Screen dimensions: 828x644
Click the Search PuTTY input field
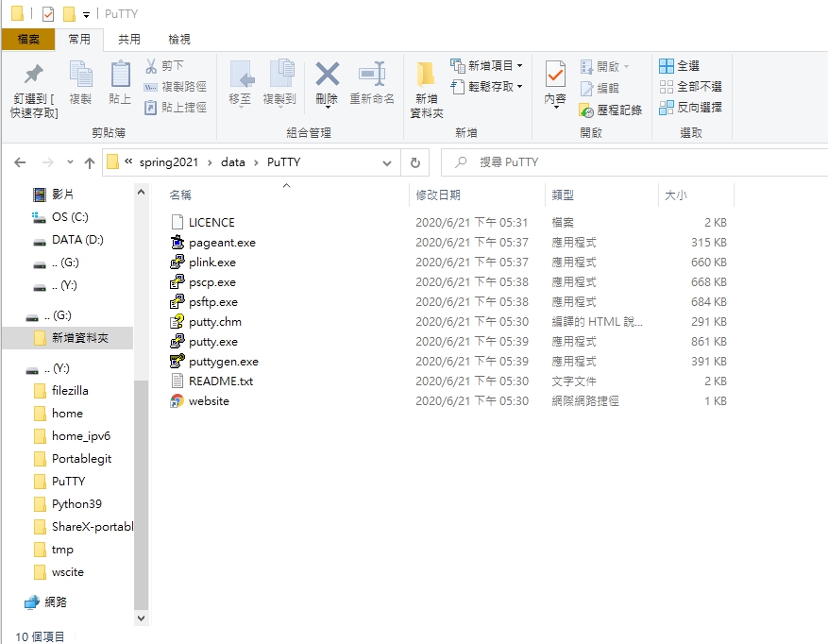click(634, 162)
